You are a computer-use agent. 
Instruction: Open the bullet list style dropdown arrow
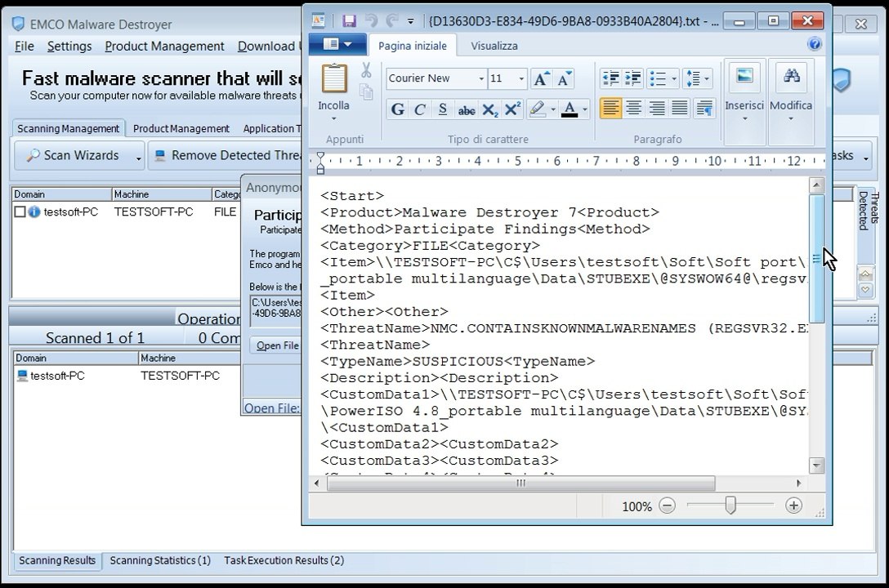(x=673, y=78)
